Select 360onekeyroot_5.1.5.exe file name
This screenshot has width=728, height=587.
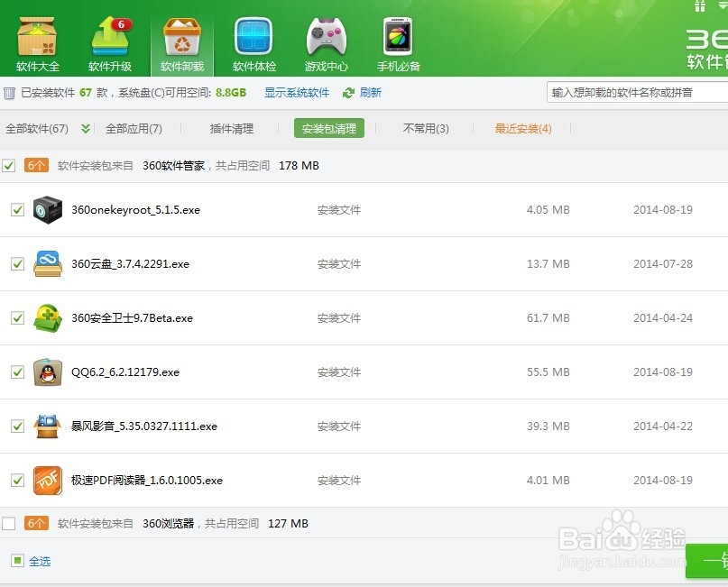click(x=135, y=210)
